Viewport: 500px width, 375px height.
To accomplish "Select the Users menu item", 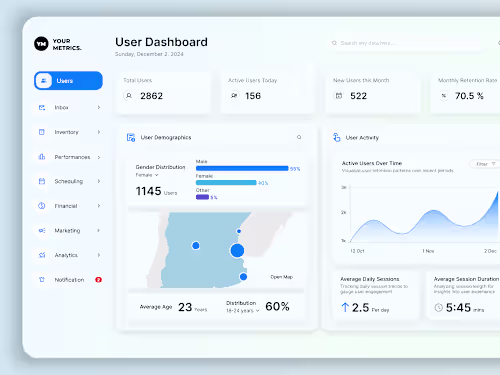I will 68,81.
